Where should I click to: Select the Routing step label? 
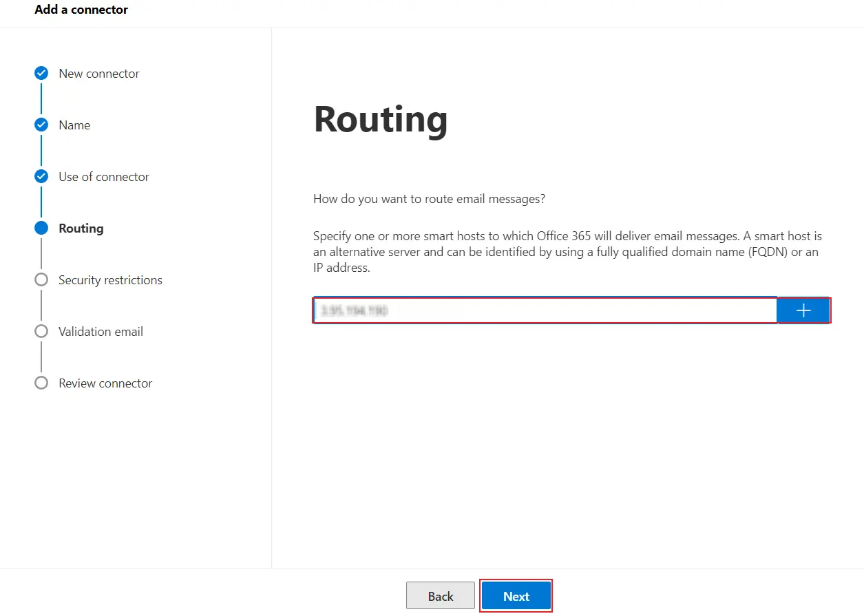81,228
